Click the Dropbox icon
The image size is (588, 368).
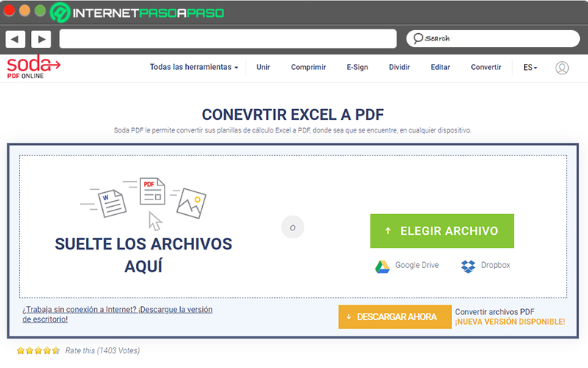tap(468, 266)
